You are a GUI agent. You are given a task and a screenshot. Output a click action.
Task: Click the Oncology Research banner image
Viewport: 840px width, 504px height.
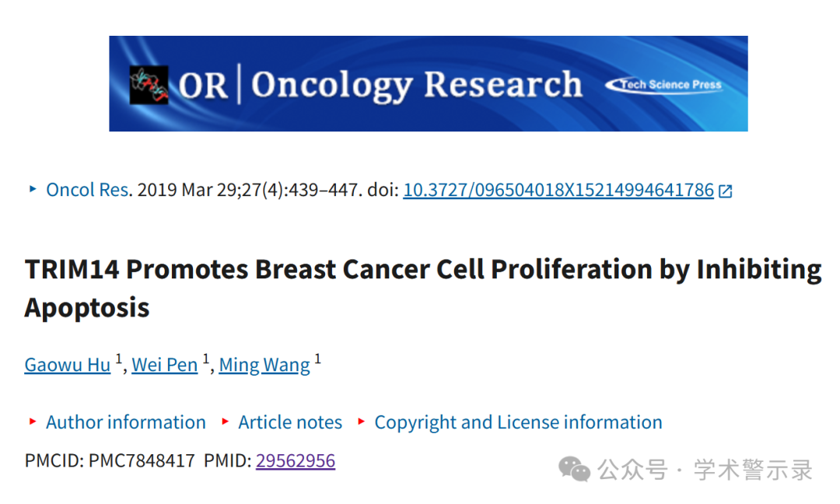coord(429,83)
